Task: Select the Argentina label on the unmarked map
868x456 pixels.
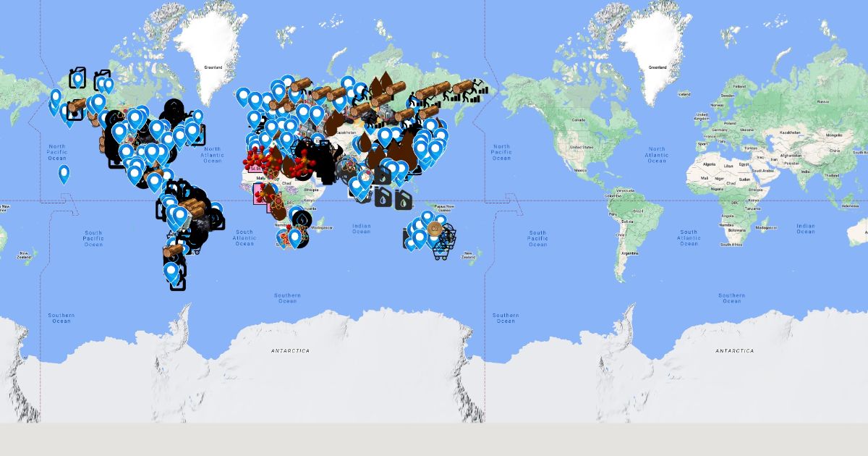Action: pos(629,253)
